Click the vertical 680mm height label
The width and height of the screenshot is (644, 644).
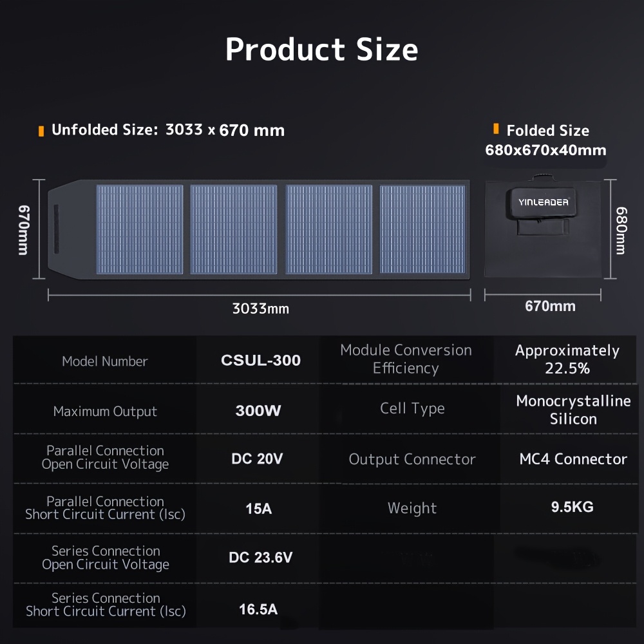621,231
